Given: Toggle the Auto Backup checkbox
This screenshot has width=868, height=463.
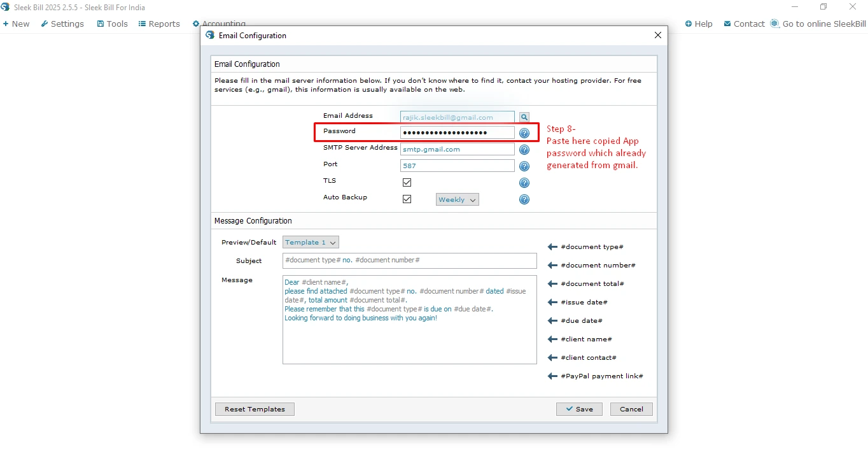Looking at the screenshot, I should [x=407, y=199].
